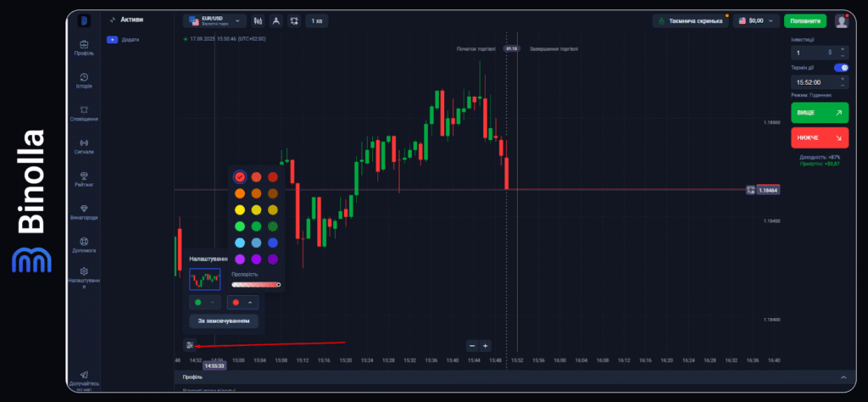Open the EUR/USD asset dropdown
The width and height of the screenshot is (868, 402).
(x=214, y=21)
